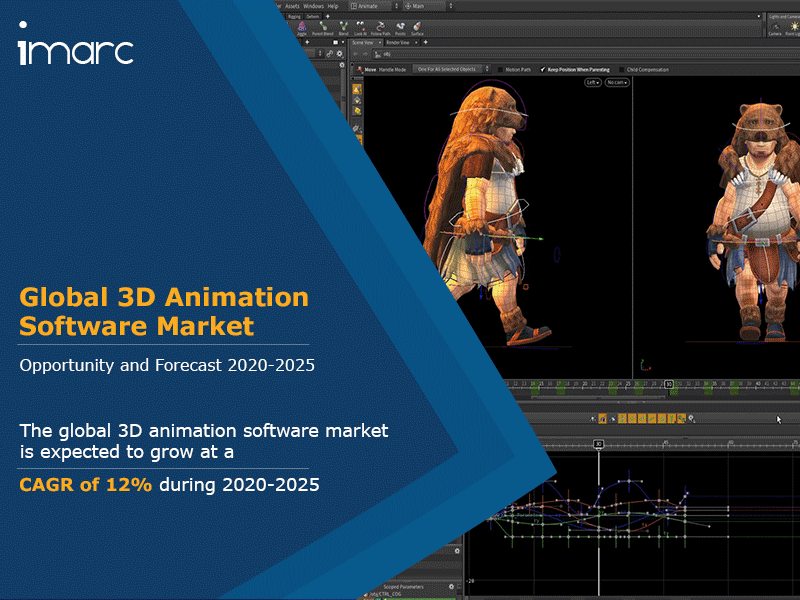Click frame 30 marker in the animation editor

598,444
